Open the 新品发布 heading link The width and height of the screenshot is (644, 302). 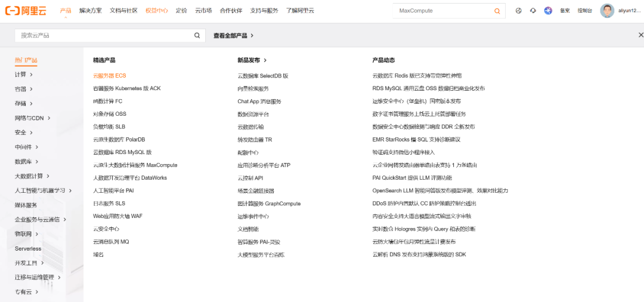[x=252, y=60]
